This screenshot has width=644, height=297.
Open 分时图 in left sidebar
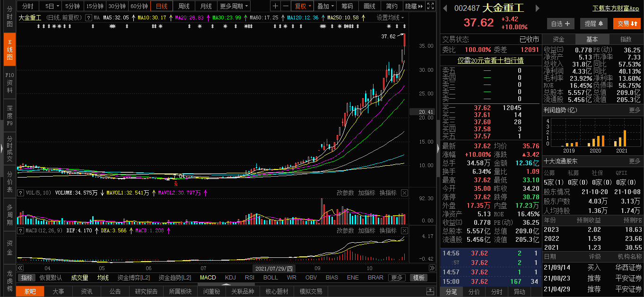[x=9, y=17]
